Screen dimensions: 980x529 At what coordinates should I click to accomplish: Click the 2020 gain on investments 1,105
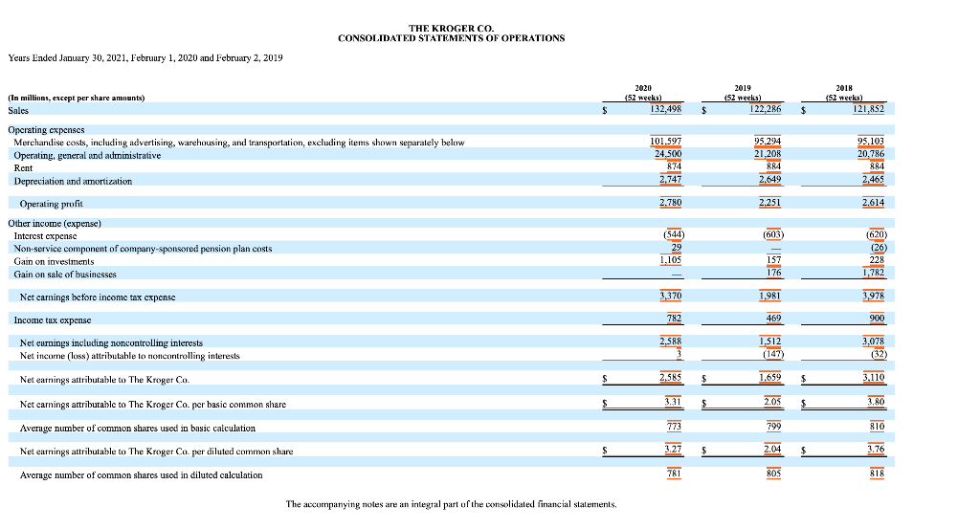pos(671,260)
